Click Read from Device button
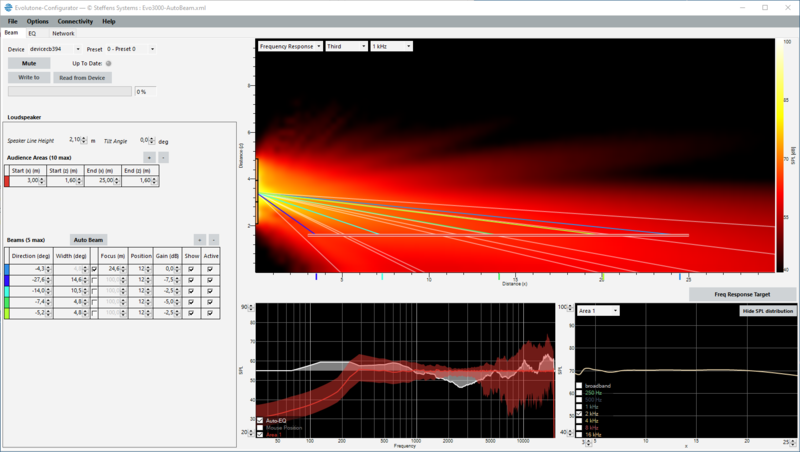Image resolution: width=800 pixels, height=452 pixels. coord(82,78)
